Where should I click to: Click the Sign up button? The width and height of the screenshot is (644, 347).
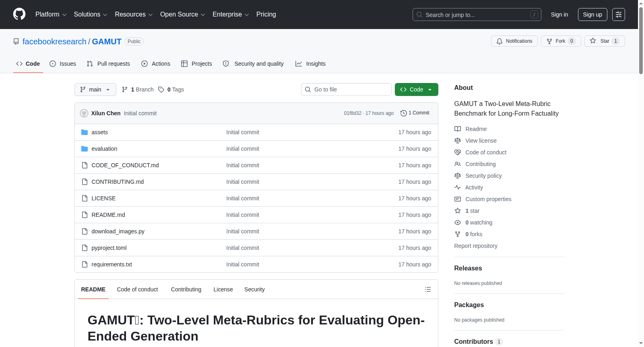point(592,15)
